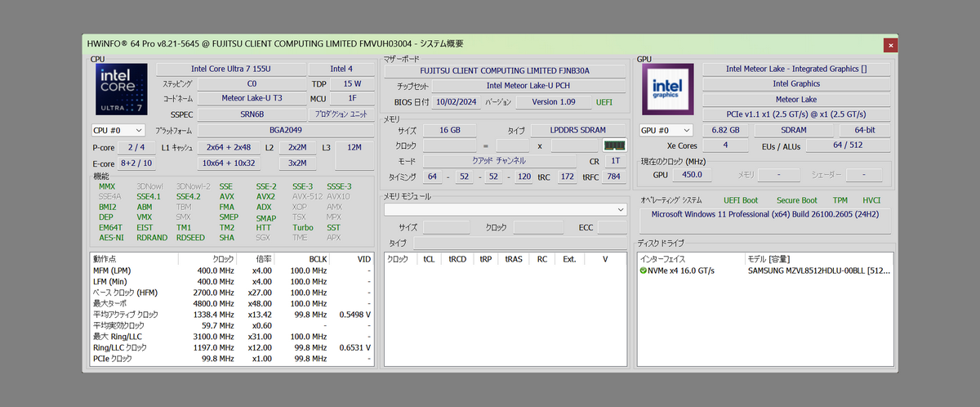Open the GPU #0 selector dropdown

coord(666,130)
